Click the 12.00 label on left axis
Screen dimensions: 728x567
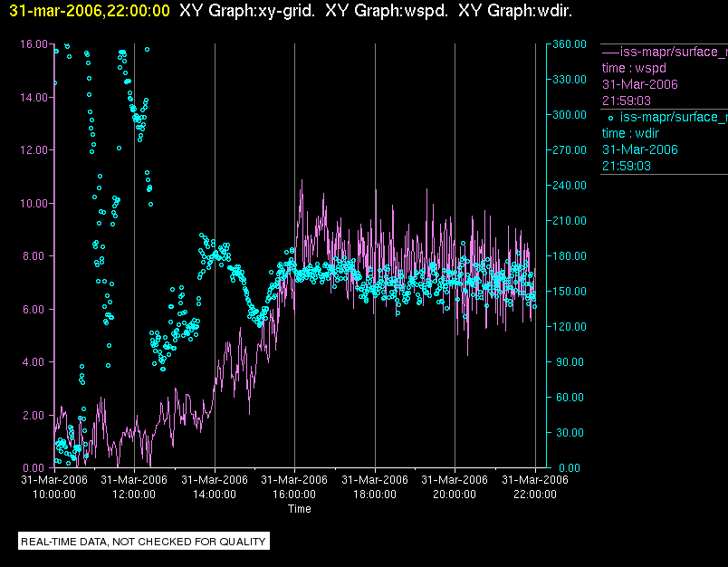click(x=34, y=150)
